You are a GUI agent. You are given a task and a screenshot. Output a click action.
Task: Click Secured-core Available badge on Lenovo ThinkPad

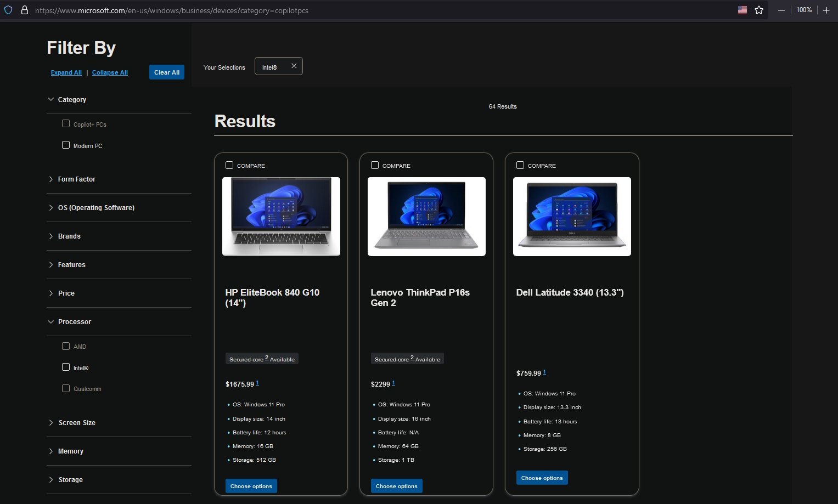coord(407,359)
